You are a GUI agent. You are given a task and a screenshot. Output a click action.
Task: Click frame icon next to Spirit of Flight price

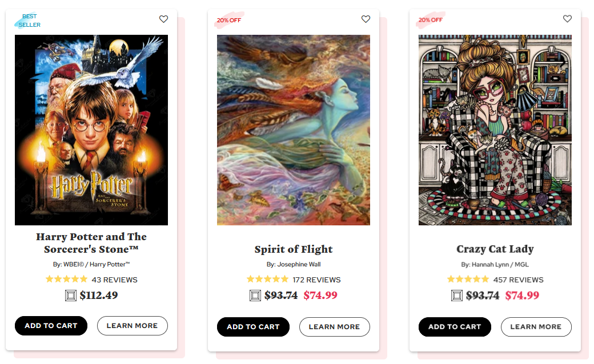[255, 296]
